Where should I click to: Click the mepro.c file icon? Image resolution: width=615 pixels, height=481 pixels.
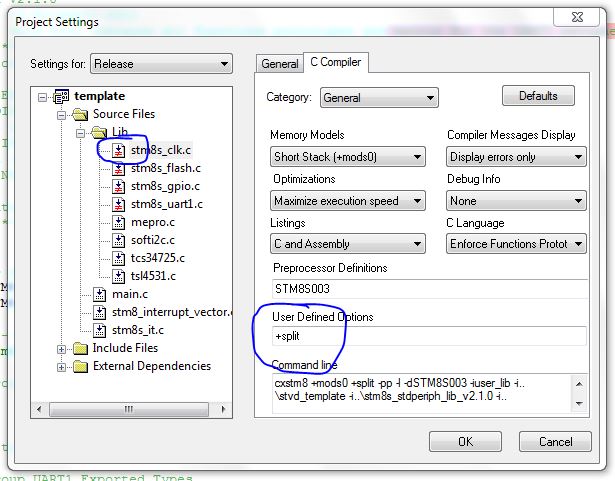(x=118, y=222)
